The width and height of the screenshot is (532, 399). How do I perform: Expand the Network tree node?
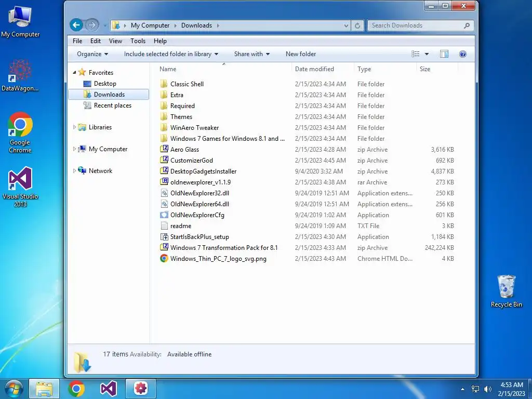click(74, 170)
